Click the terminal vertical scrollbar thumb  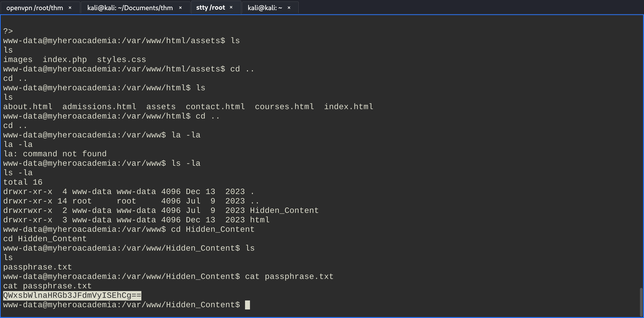tap(641, 302)
